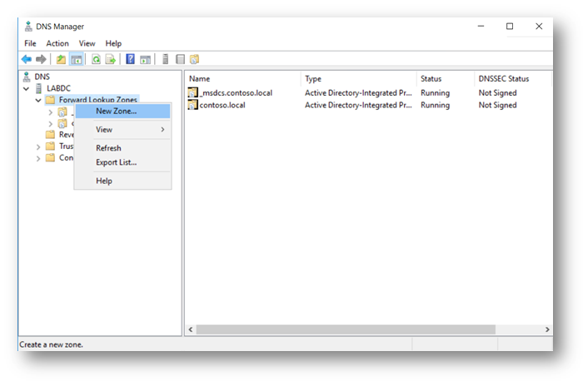Click the New Server toolbar icon

click(165, 59)
